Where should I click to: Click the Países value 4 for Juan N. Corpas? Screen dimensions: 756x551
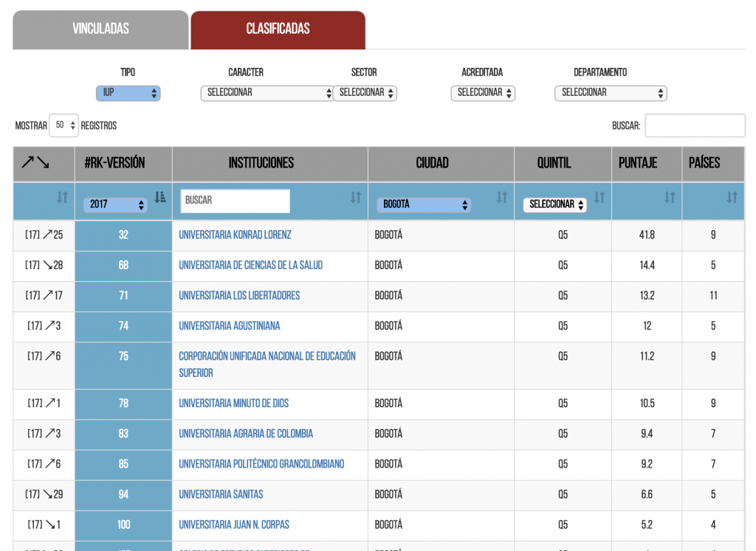(x=714, y=525)
